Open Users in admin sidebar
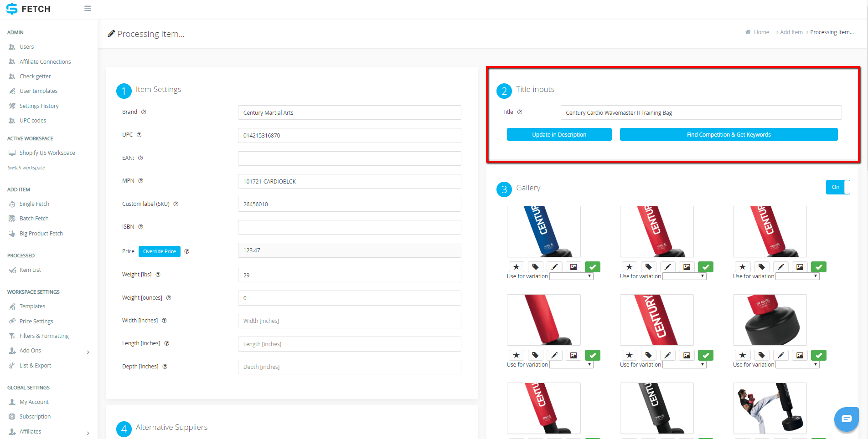868x439 pixels. (26, 47)
